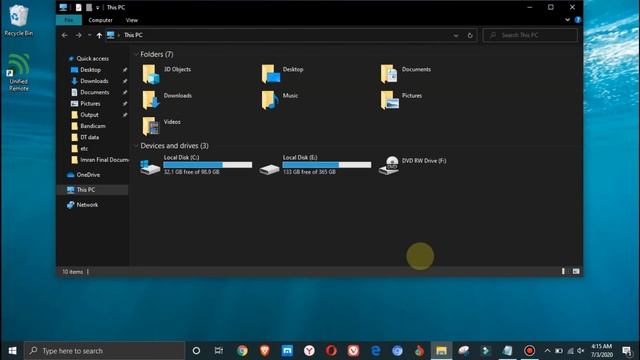Refresh the This PC view
This screenshot has height=360, width=640.
coord(470,35)
